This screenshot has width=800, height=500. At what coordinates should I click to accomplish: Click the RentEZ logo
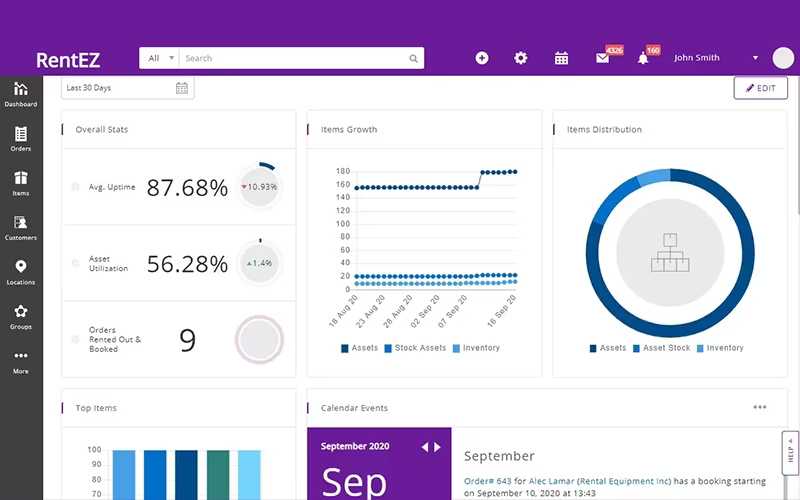pos(68,60)
